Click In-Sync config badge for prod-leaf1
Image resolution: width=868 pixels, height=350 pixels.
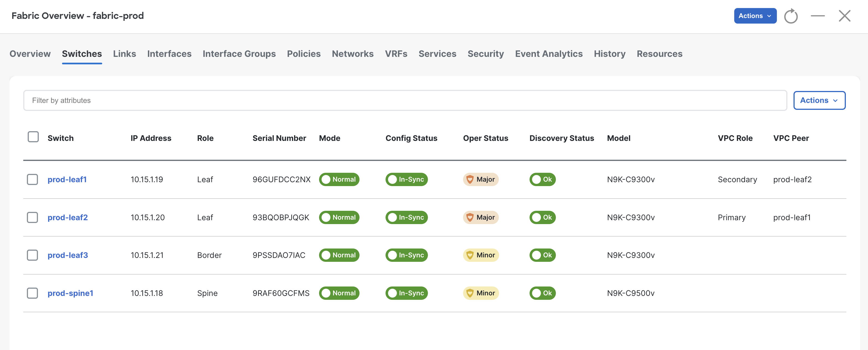406,179
